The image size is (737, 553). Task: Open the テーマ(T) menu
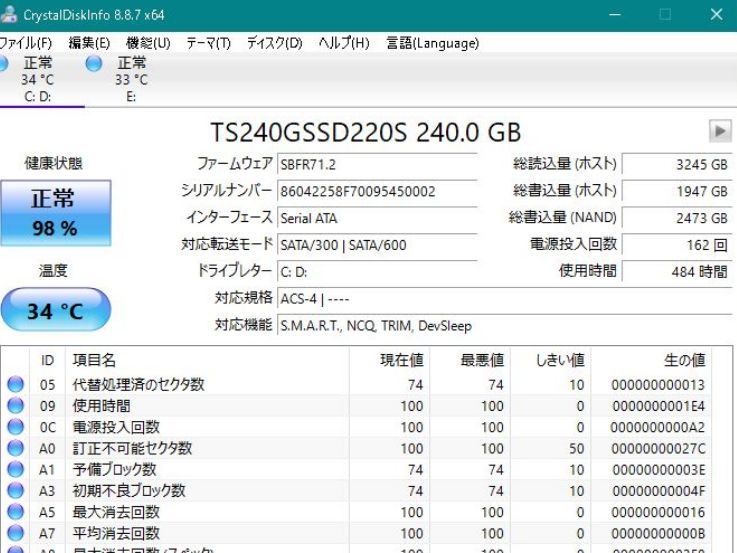(x=208, y=43)
